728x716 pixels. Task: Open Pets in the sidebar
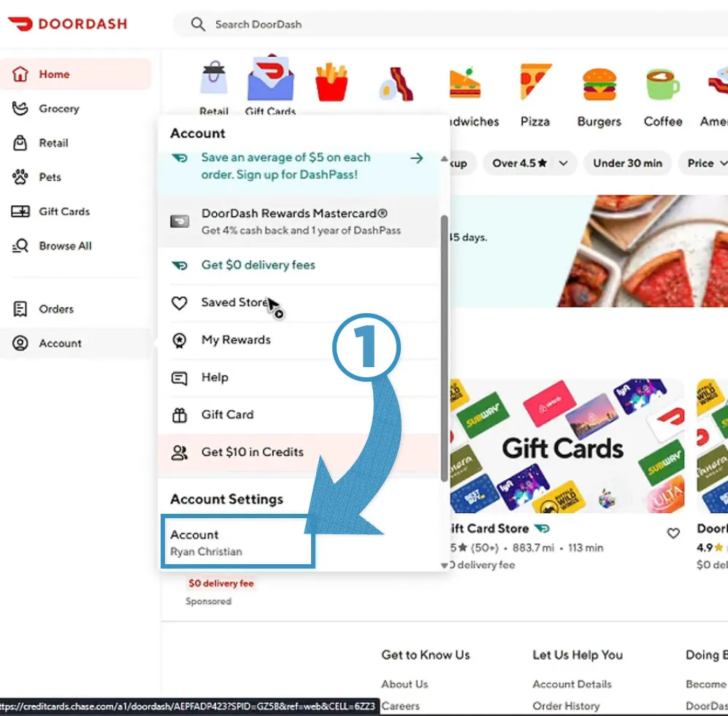click(x=76, y=177)
